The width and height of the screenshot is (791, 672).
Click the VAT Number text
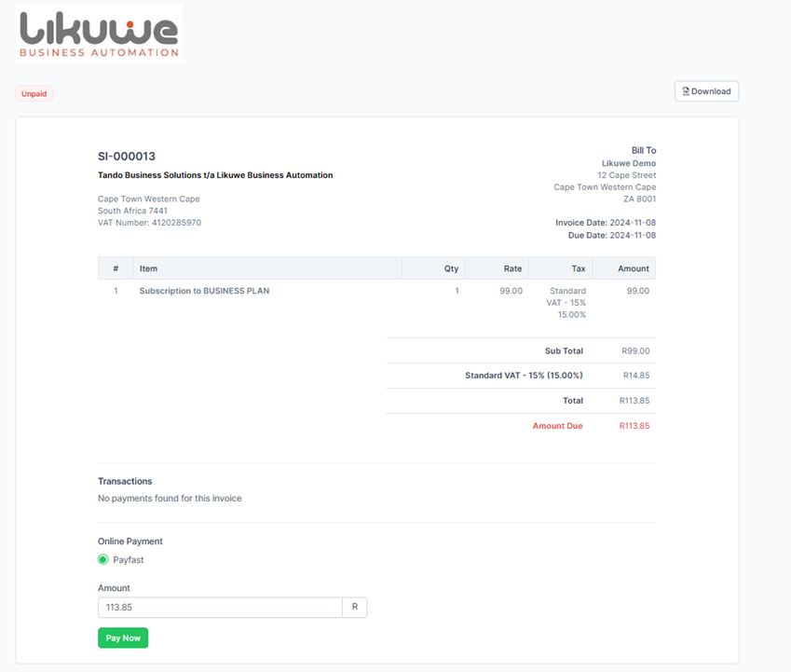pyautogui.click(x=149, y=223)
